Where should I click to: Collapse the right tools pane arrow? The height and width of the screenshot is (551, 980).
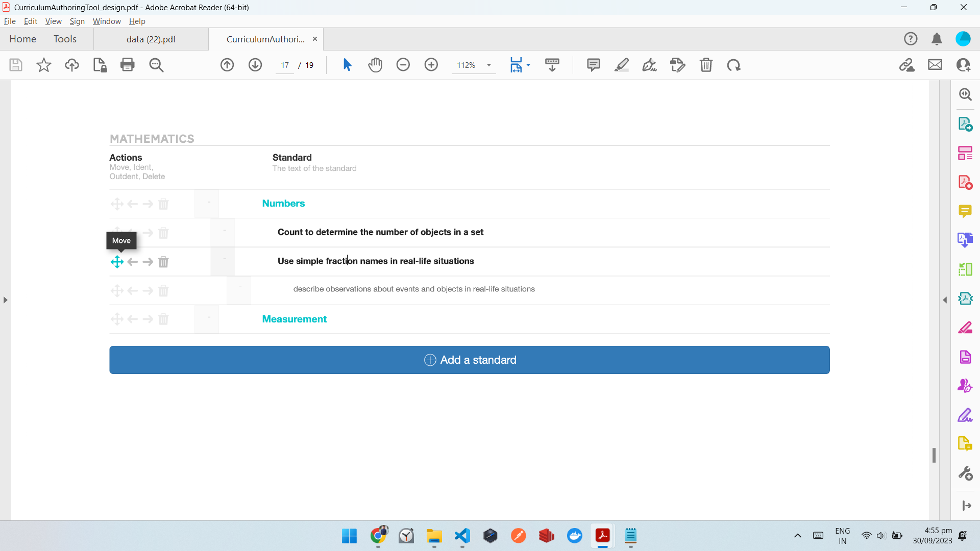point(945,300)
